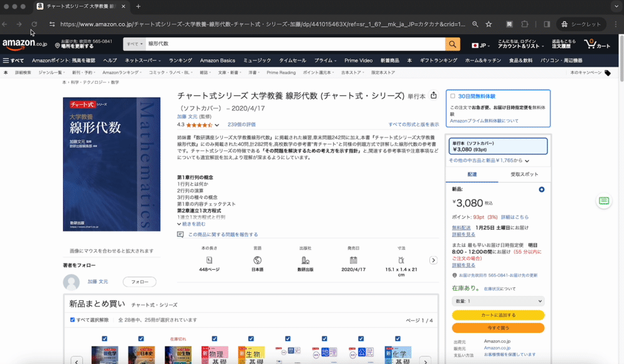Open the プライム nav dropdown
The height and width of the screenshot is (364, 624).
(x=326, y=60)
